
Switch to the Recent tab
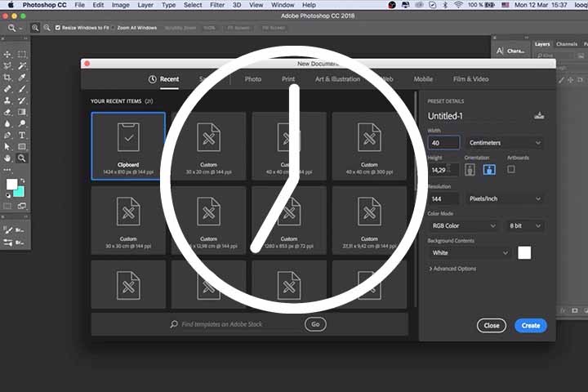[164, 79]
